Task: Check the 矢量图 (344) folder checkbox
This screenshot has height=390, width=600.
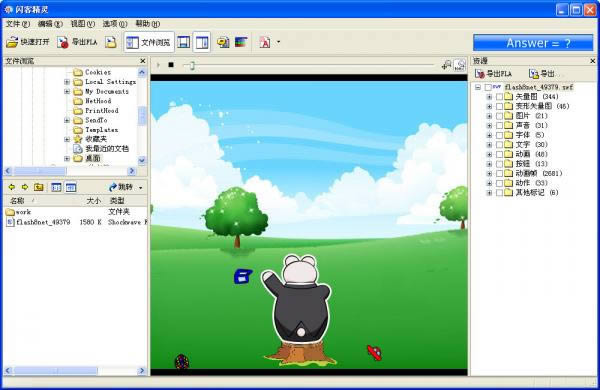Action: click(499, 96)
